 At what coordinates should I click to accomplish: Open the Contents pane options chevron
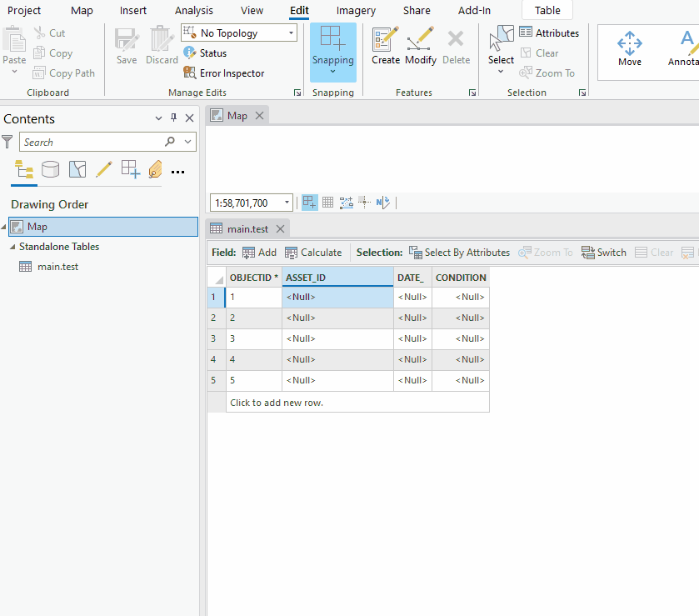tap(158, 118)
